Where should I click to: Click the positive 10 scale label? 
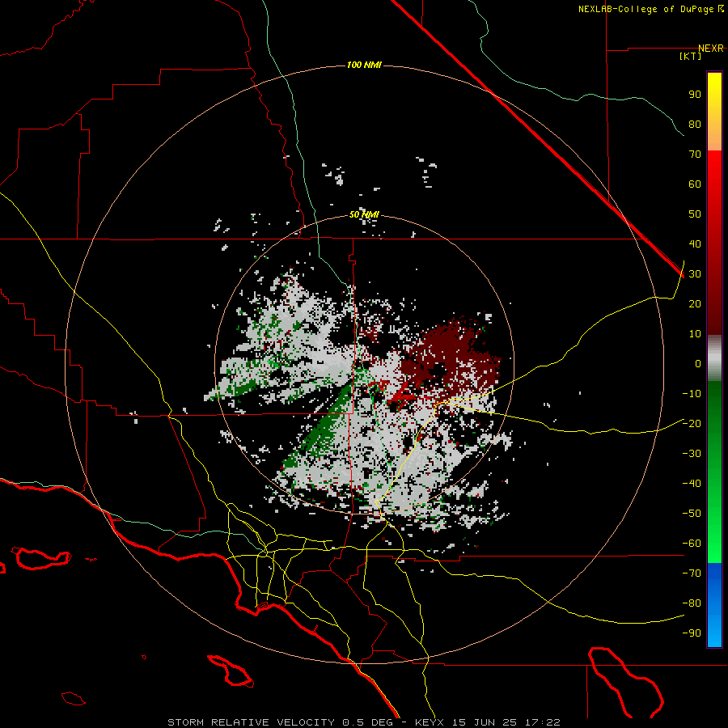695,334
